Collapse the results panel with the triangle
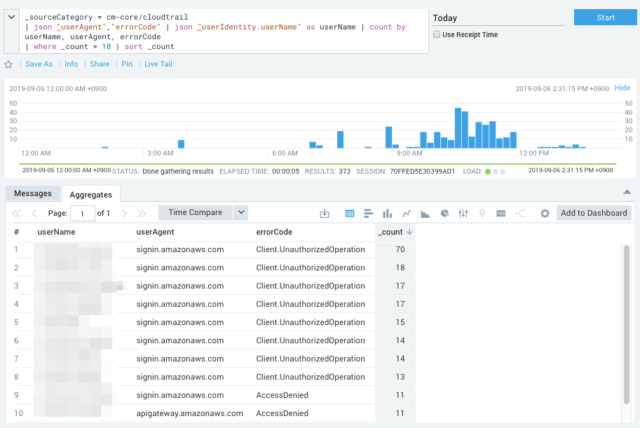 [627, 192]
